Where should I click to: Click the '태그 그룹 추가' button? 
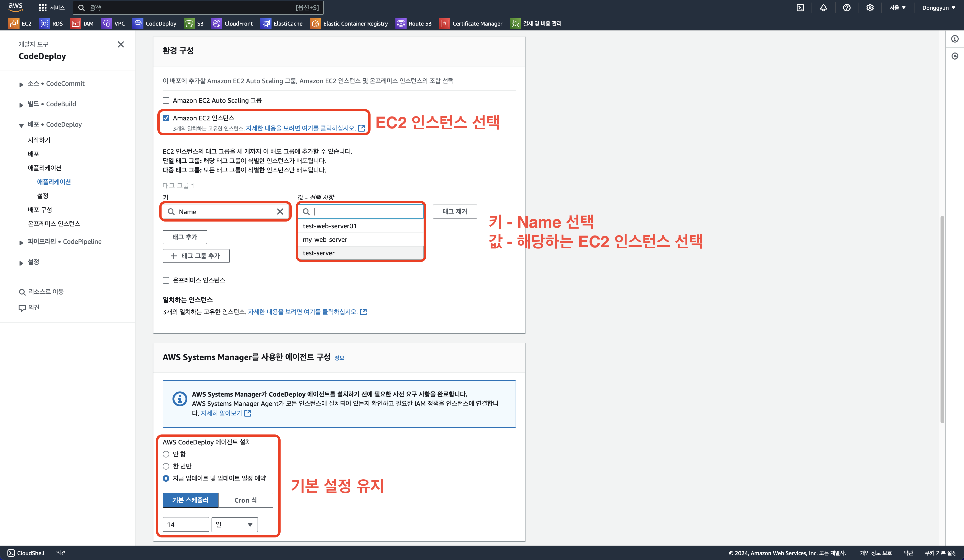[x=196, y=255]
